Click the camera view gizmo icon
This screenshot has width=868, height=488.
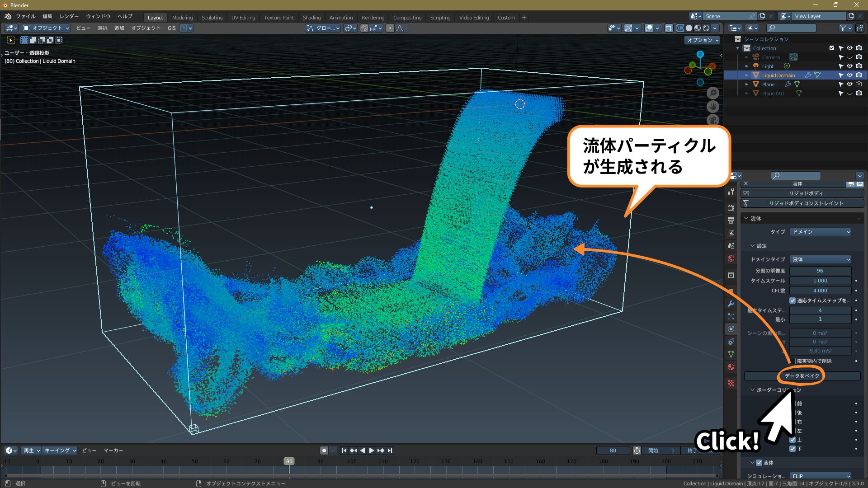point(713,120)
